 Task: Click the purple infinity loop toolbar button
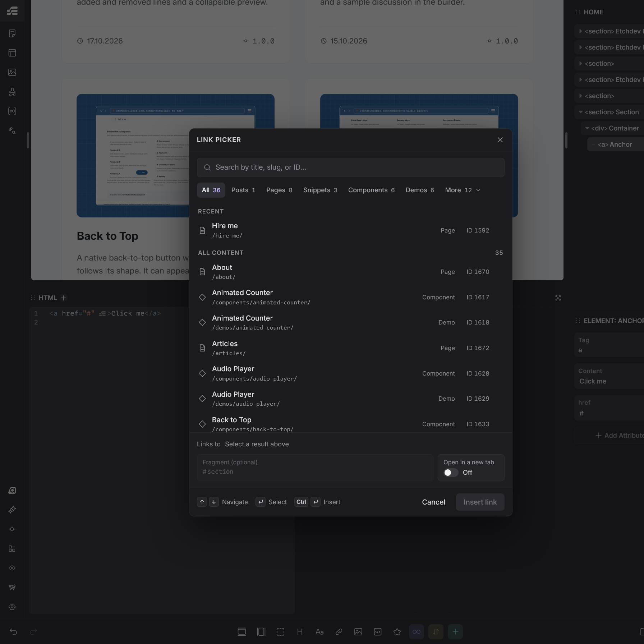(417, 632)
